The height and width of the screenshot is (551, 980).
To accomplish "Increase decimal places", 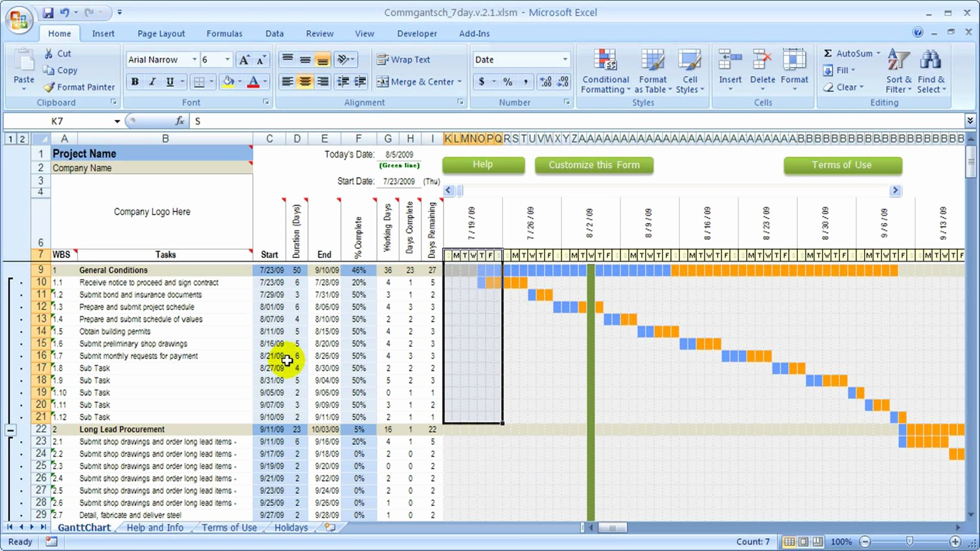I will coord(545,82).
